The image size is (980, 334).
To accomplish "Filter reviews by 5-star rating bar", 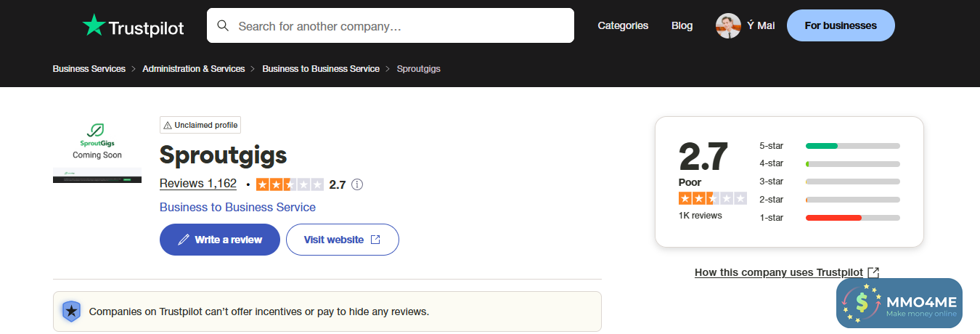I will 852,146.
